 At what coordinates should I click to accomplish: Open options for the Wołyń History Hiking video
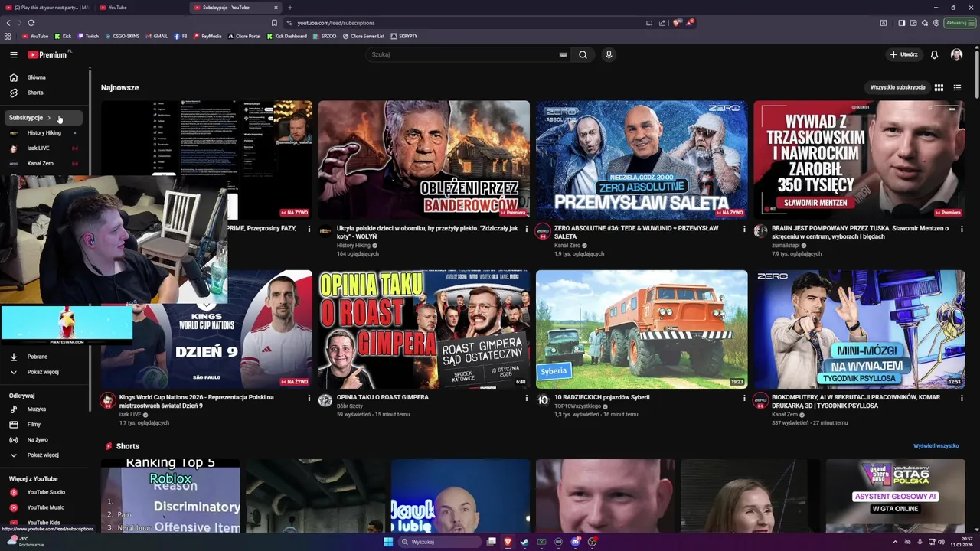click(x=526, y=229)
